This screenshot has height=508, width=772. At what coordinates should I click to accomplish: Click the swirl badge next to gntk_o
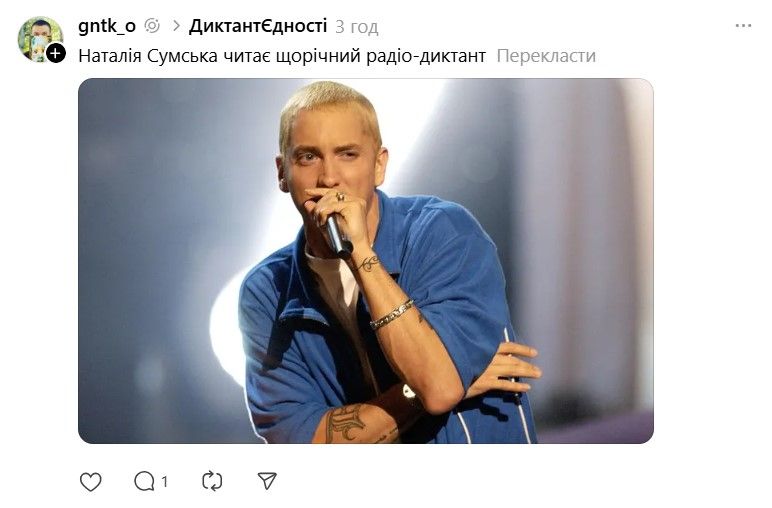point(152,26)
